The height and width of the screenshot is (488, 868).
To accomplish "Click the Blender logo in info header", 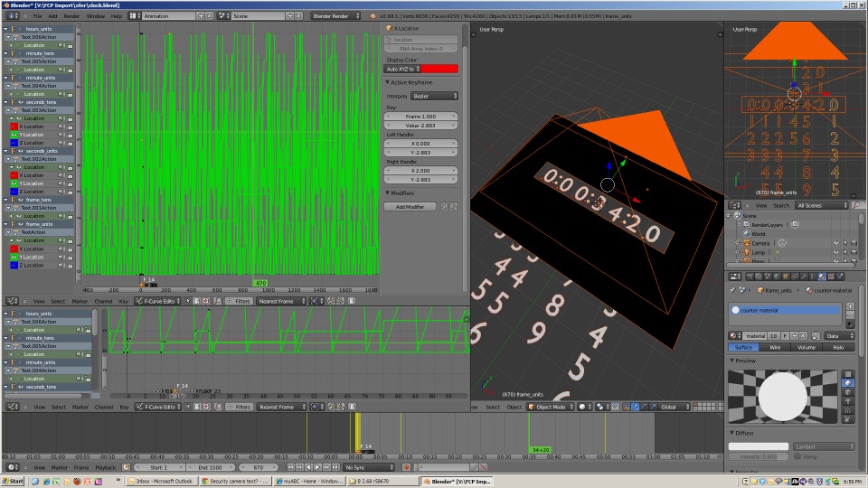I will tap(373, 16).
